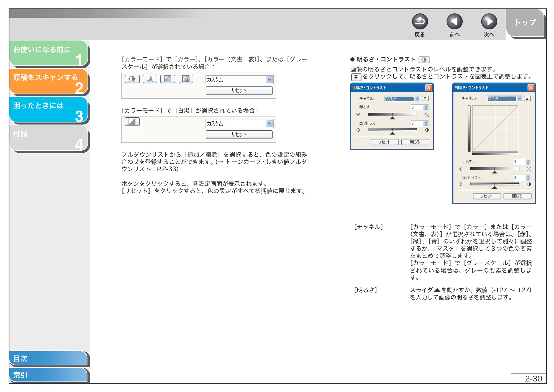Open the カスタム dropdown in black-and-white panel
554x392 pixels.
[x=240, y=124]
